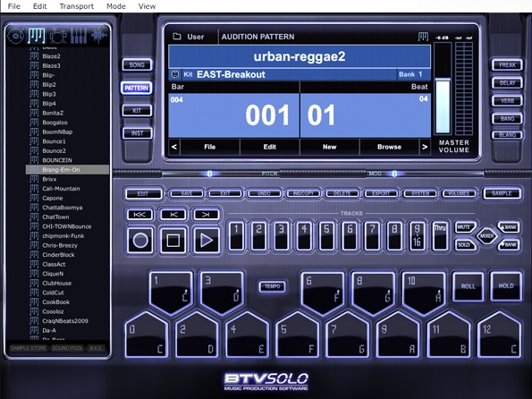This screenshot has height=399, width=532.
Task: Select the Thru track button
Action: [440, 236]
